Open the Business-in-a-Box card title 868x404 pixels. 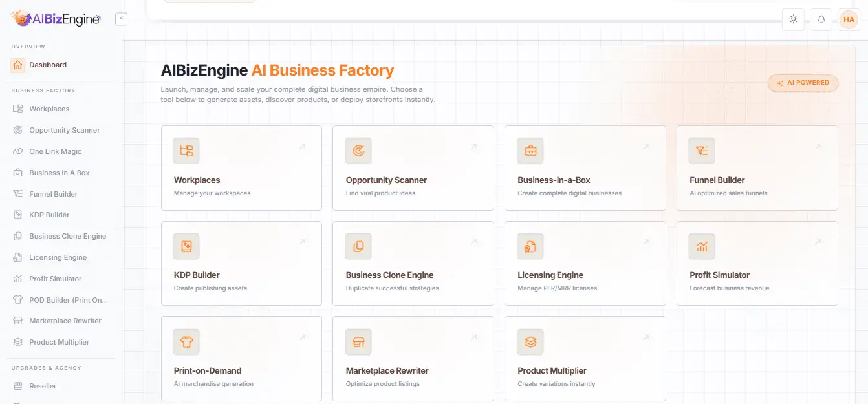(554, 180)
